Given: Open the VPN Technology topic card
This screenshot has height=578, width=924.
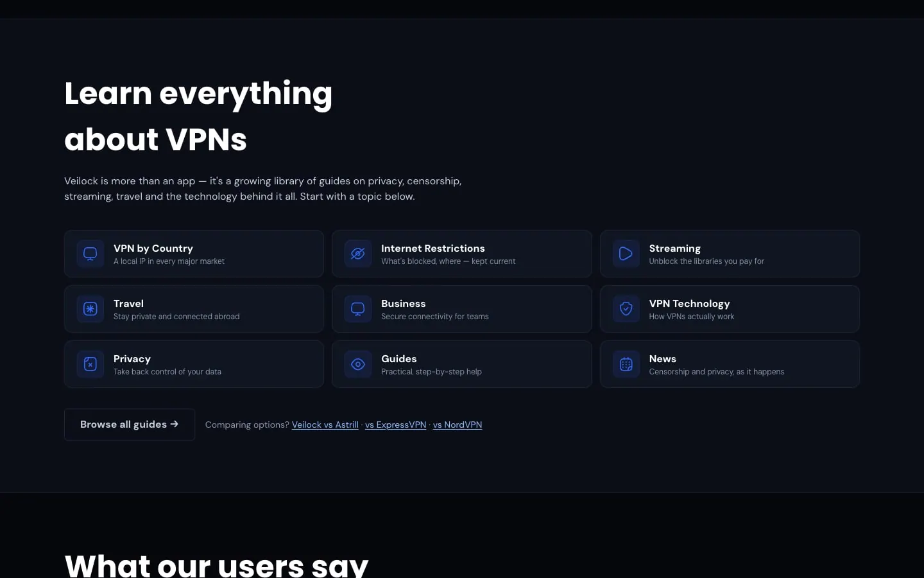Looking at the screenshot, I should pos(730,309).
